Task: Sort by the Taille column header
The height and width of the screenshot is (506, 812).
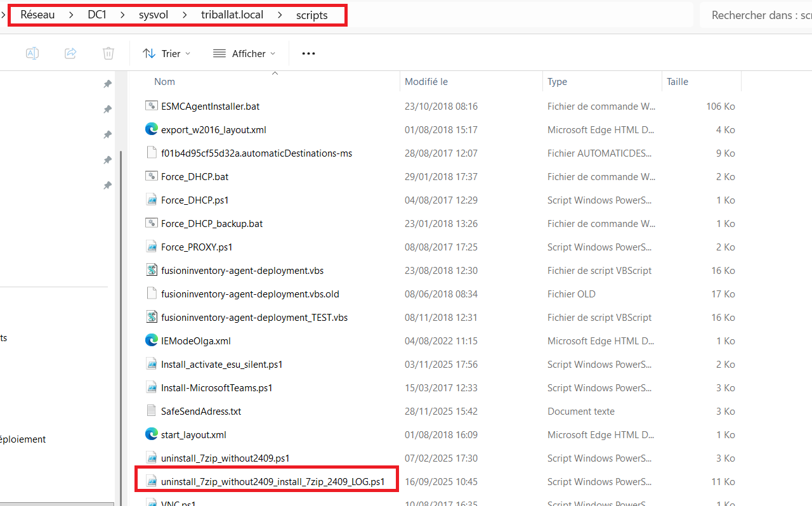Action: [x=678, y=82]
